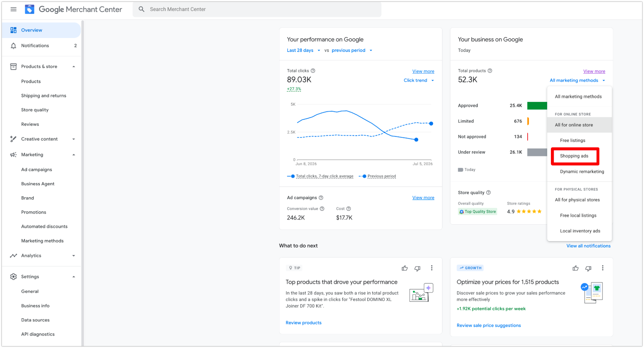Image resolution: width=644 pixels, height=348 pixels.
Task: Click the Marketing megaphone icon
Action: click(13, 155)
